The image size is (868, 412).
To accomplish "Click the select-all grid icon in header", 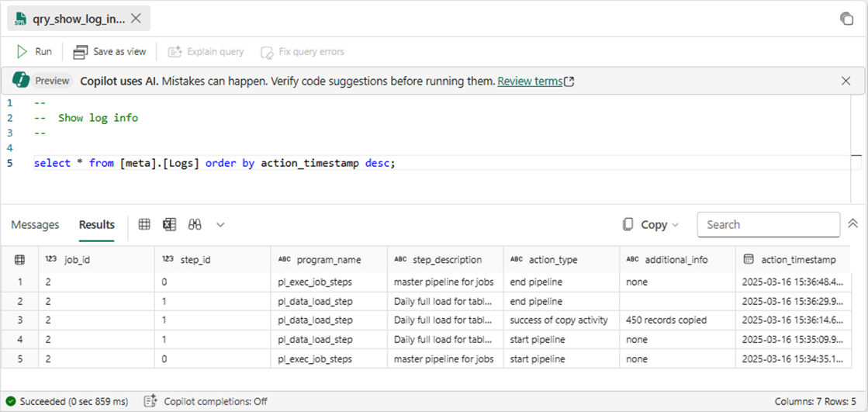I will (20, 260).
